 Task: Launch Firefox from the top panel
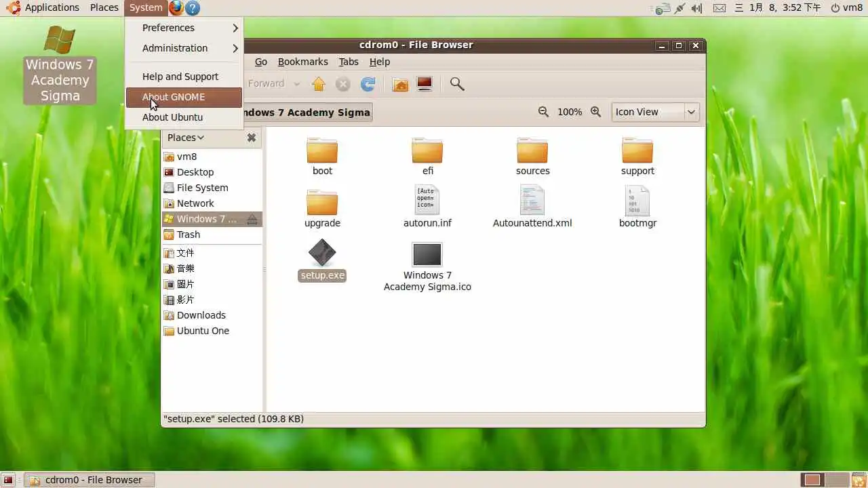[176, 8]
